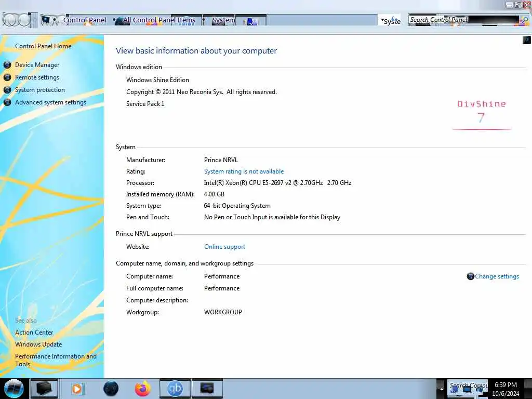Click the '64-bit Operating System' text
The height and width of the screenshot is (399, 532).
(237, 206)
